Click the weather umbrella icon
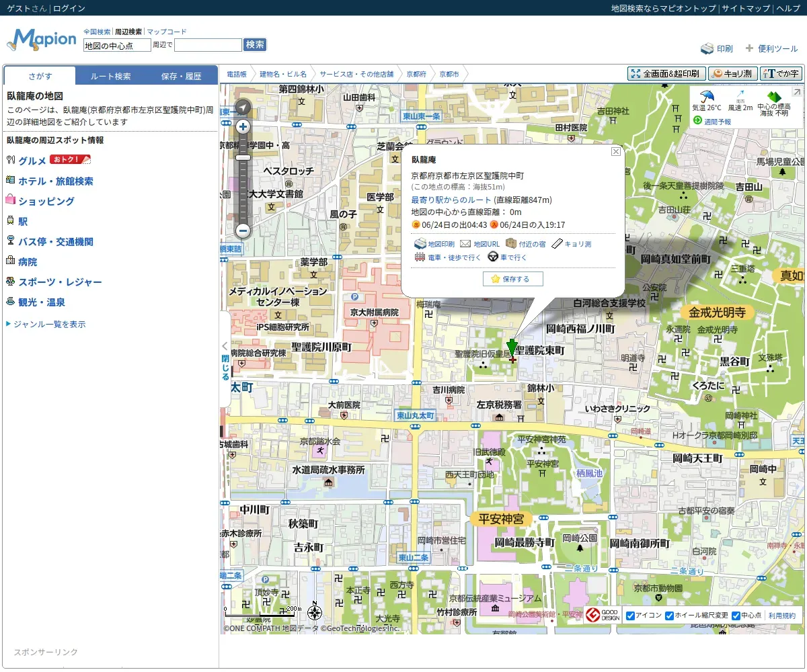Image resolution: width=807 pixels, height=672 pixels. [x=706, y=97]
